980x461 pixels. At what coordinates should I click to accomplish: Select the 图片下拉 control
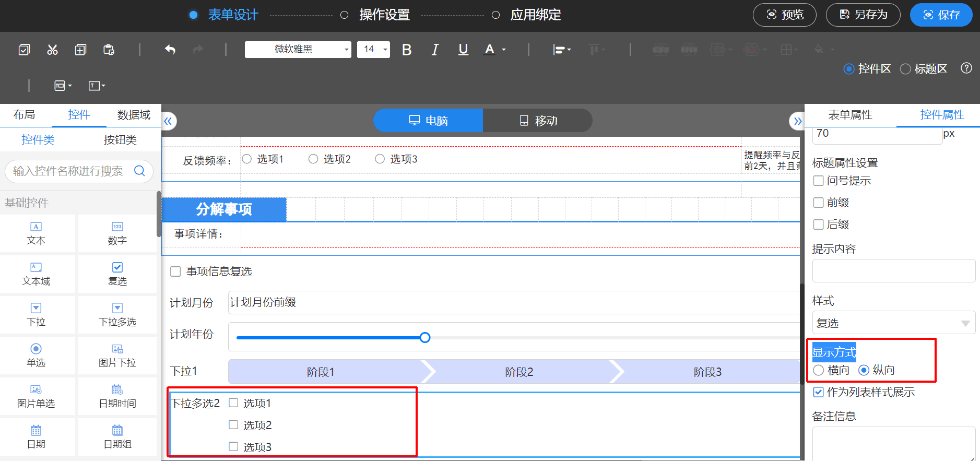click(x=117, y=356)
